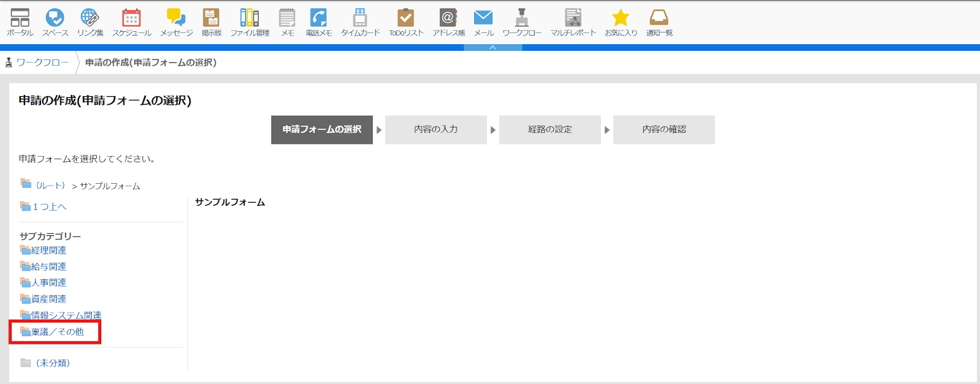This screenshot has width=980, height=384.
Task: Select the 稟議／その他 subcategory
Action: tap(57, 332)
